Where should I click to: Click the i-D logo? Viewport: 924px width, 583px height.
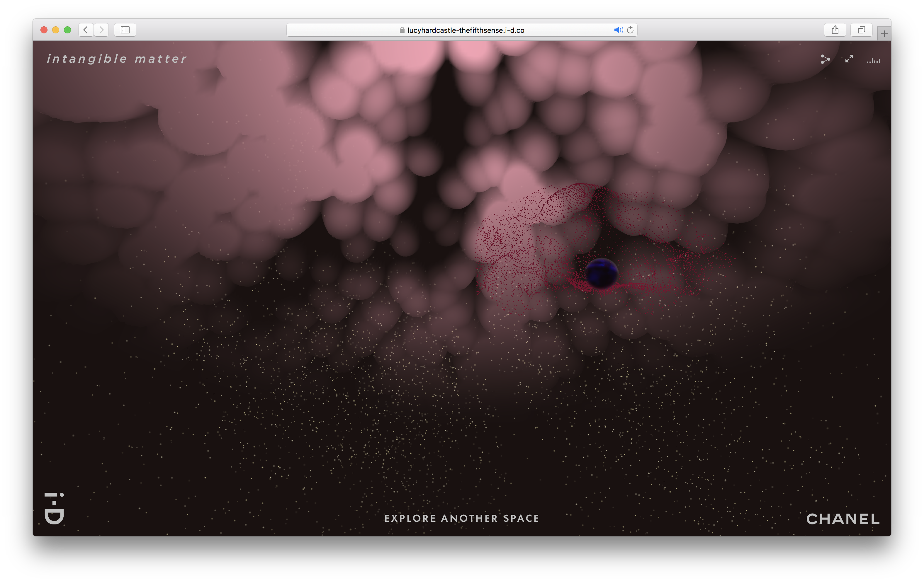coord(54,508)
